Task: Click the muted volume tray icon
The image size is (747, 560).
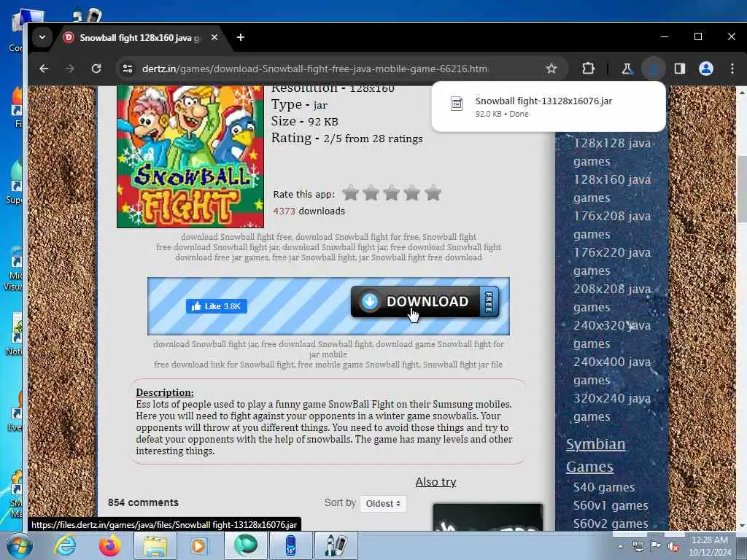Action: (673, 546)
